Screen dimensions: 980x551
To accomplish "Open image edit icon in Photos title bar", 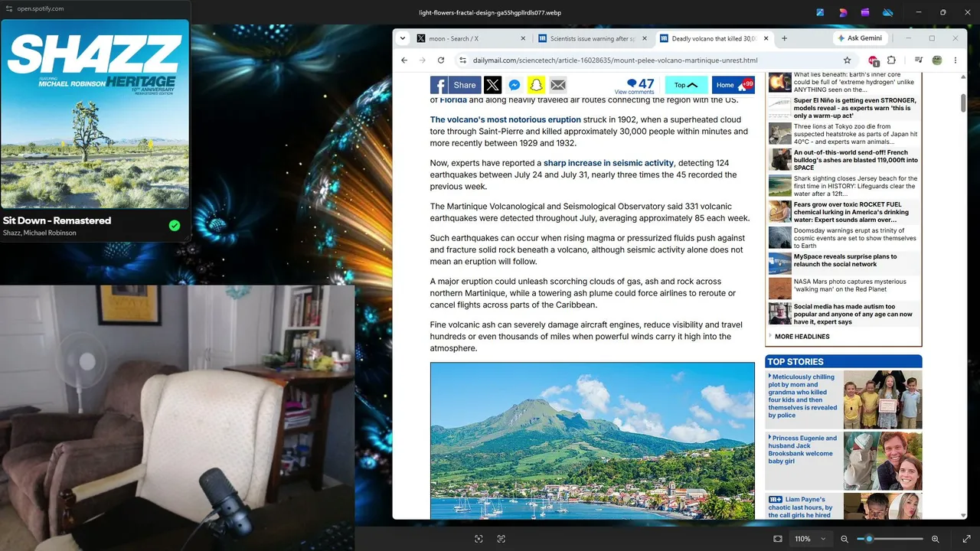I will (820, 12).
